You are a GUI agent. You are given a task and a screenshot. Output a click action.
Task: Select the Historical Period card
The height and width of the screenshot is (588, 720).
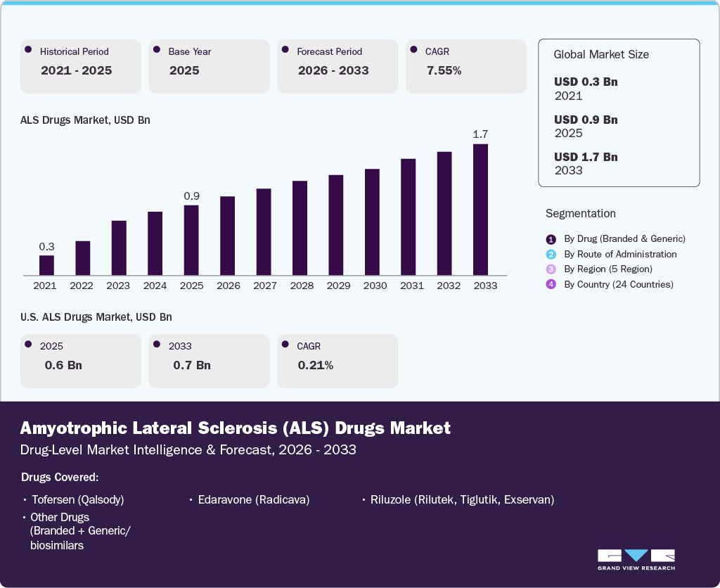[80, 66]
